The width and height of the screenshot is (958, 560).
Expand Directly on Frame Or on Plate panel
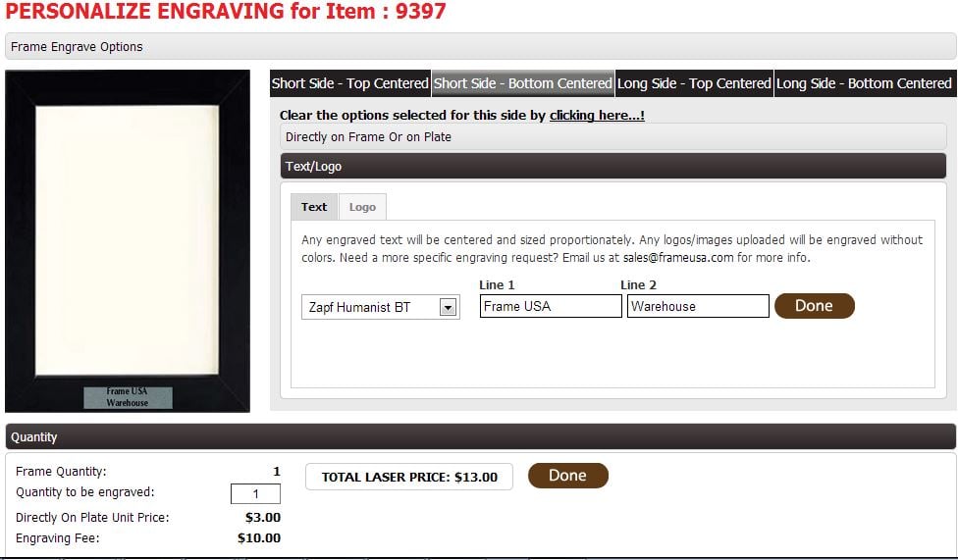[613, 136]
